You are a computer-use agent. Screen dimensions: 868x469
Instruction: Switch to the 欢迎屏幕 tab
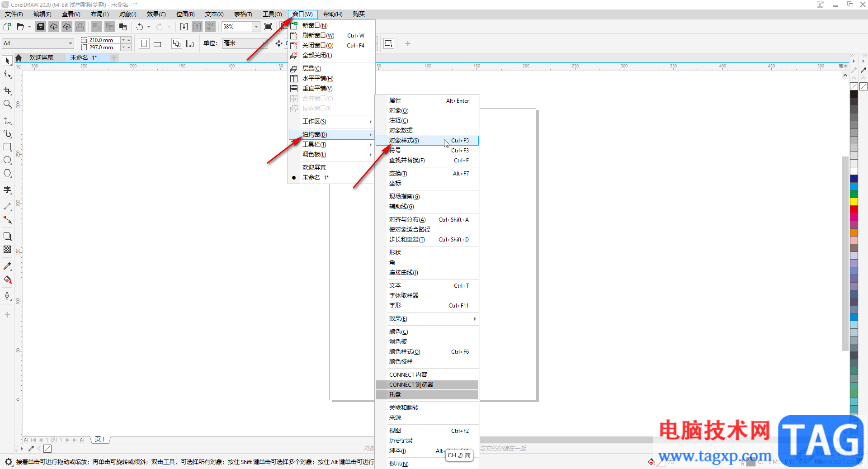point(42,58)
